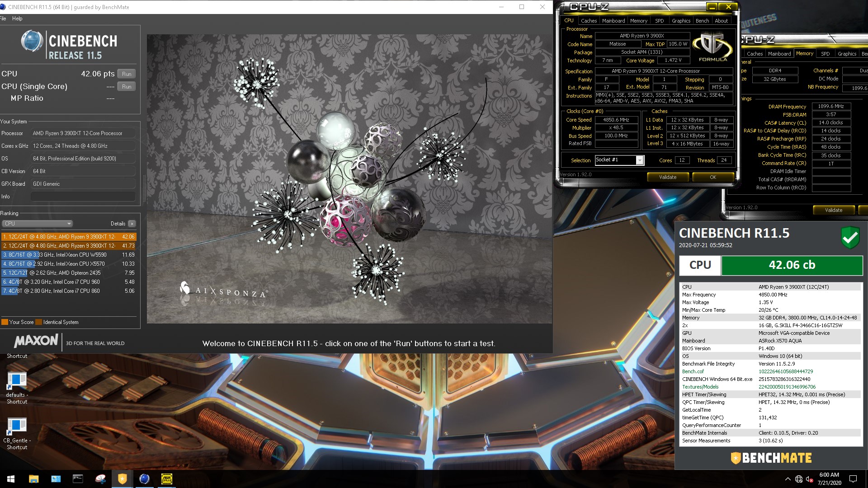The width and height of the screenshot is (868, 488).
Task: Click the Cinebench globe logo
Action: click(32, 41)
